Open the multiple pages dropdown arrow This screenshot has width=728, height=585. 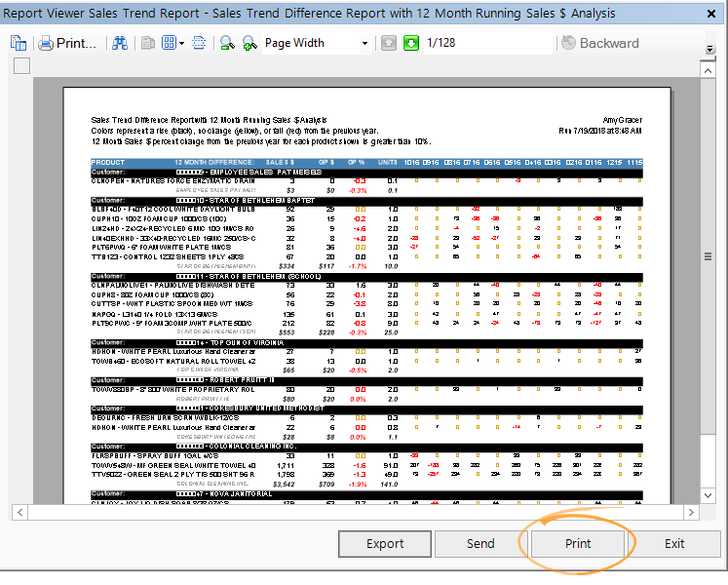pyautogui.click(x=181, y=44)
